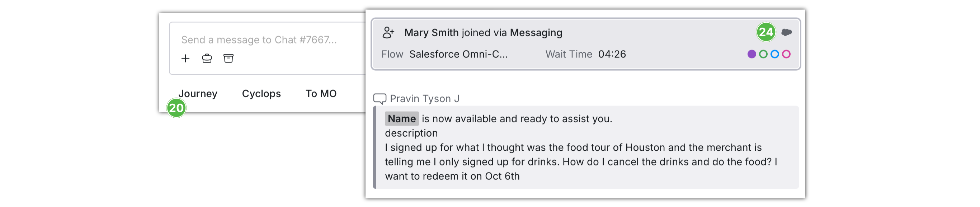Click the Pravin Tyson J sender name
This screenshot has height=207, width=980.
(x=425, y=99)
